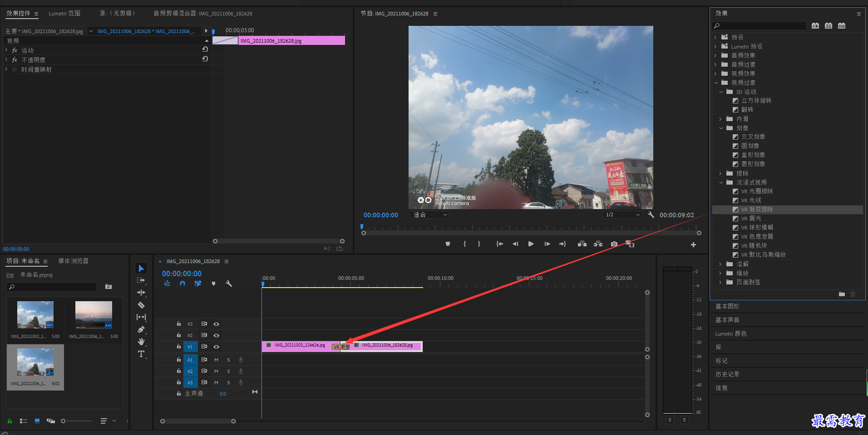Open 音频剪辑混合器 tab
This screenshot has width=868, height=435.
click(x=203, y=14)
